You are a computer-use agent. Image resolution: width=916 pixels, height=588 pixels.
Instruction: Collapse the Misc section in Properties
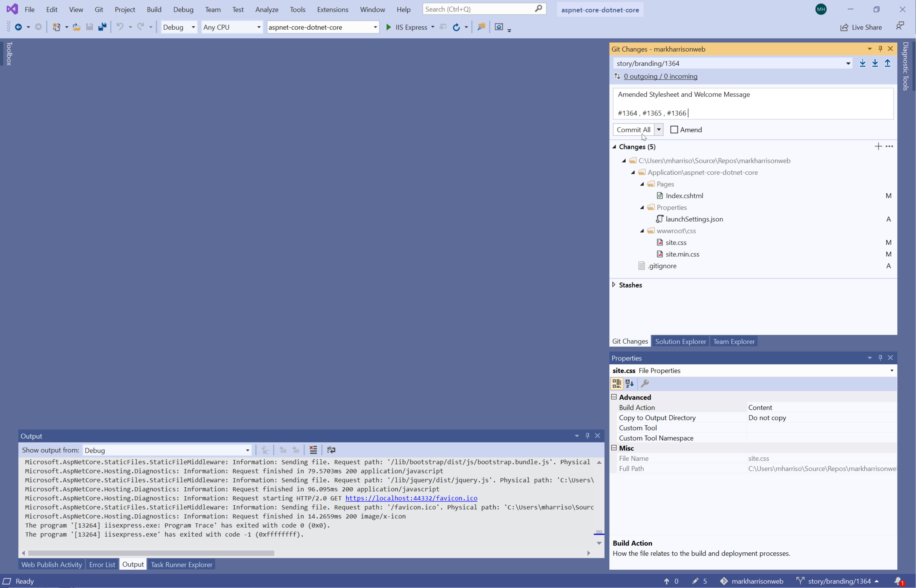pyautogui.click(x=614, y=448)
